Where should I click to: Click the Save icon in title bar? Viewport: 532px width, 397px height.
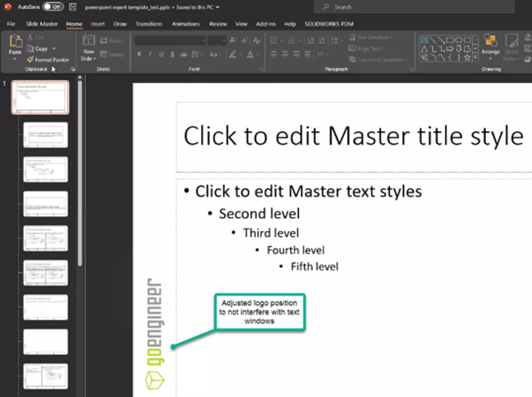click(x=72, y=6)
